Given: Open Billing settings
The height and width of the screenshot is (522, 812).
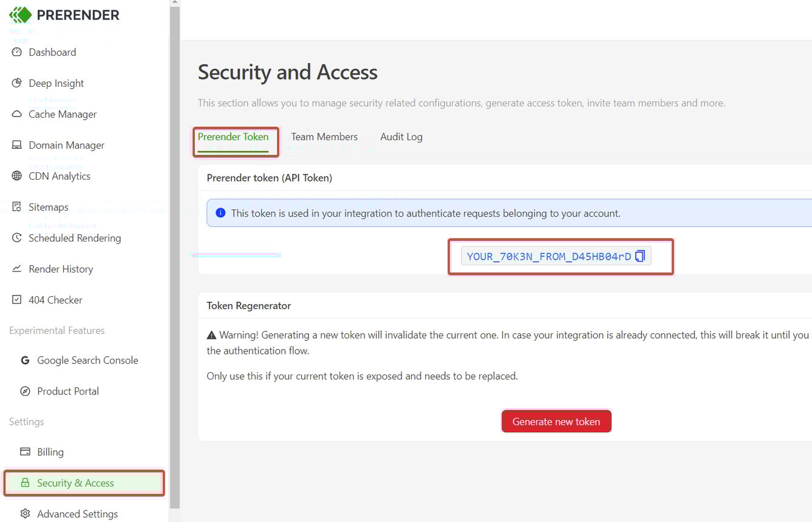Looking at the screenshot, I should (51, 452).
